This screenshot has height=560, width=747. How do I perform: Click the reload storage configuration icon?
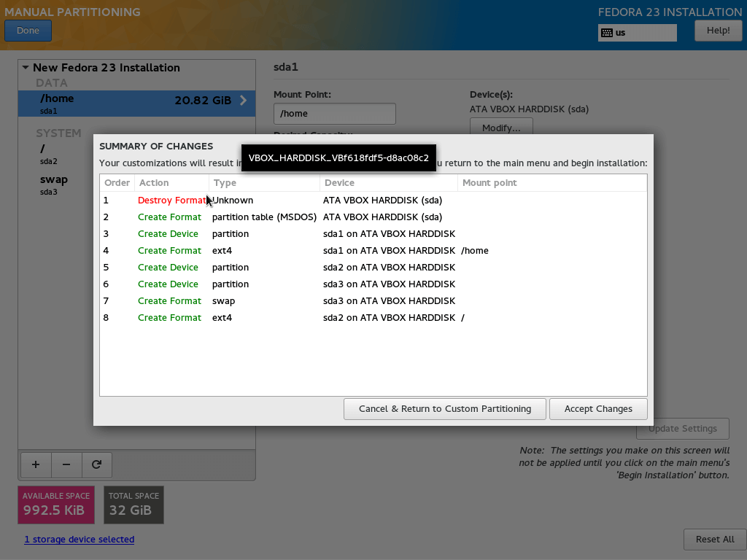[96, 464]
